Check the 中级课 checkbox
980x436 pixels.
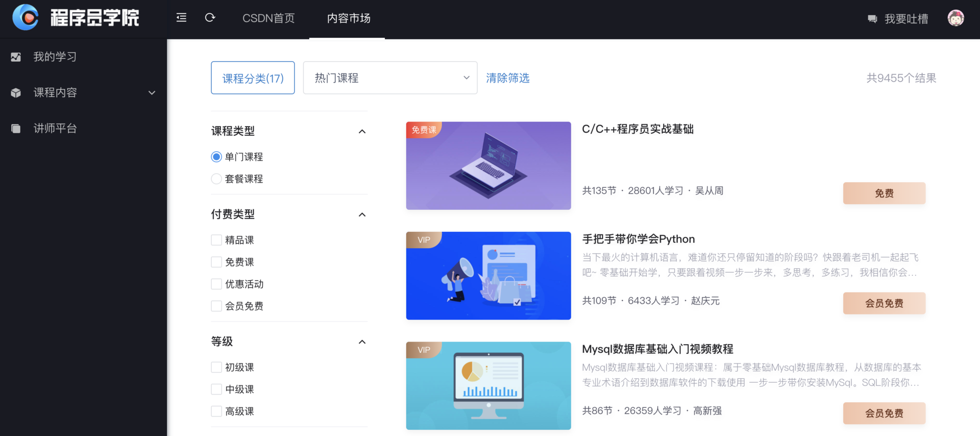[x=216, y=389]
